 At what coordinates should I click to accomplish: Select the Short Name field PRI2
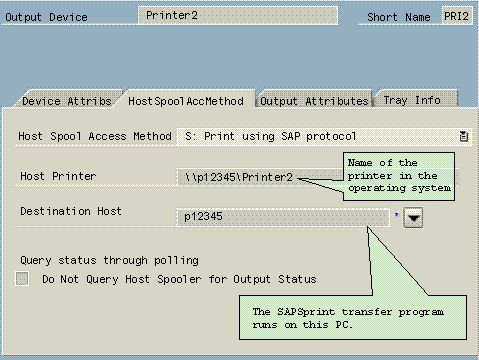(x=457, y=16)
